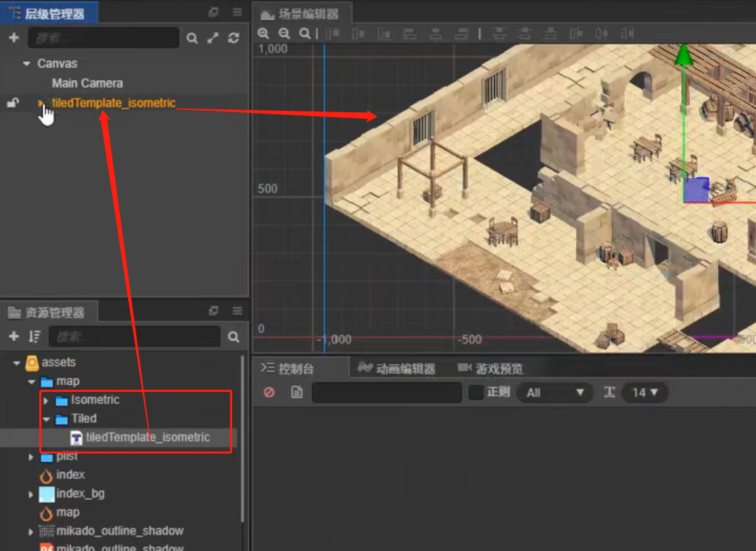Screen dimensions: 756x551
Task: Expand the index_bg asset
Action: pyautogui.click(x=31, y=494)
